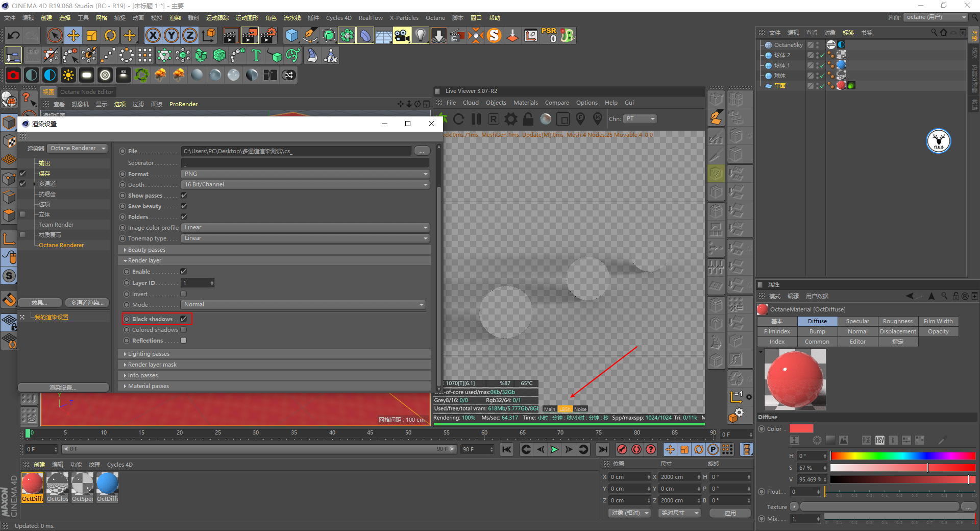Click the Saturation S slider

903,468
